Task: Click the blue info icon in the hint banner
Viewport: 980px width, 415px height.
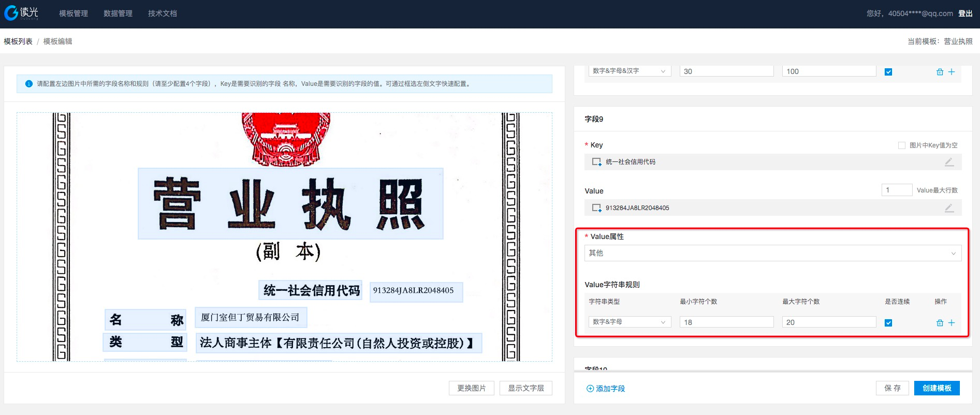Action: pyautogui.click(x=29, y=84)
